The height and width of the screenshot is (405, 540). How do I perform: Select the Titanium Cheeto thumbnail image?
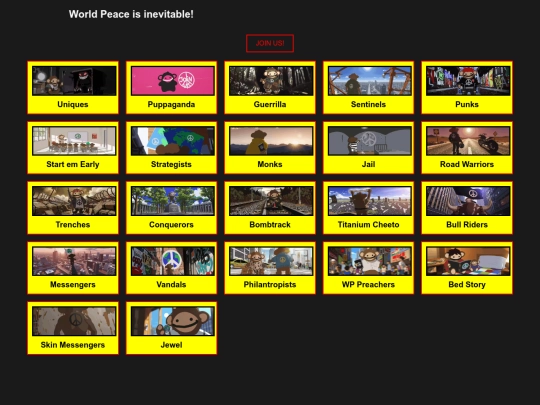click(370, 201)
